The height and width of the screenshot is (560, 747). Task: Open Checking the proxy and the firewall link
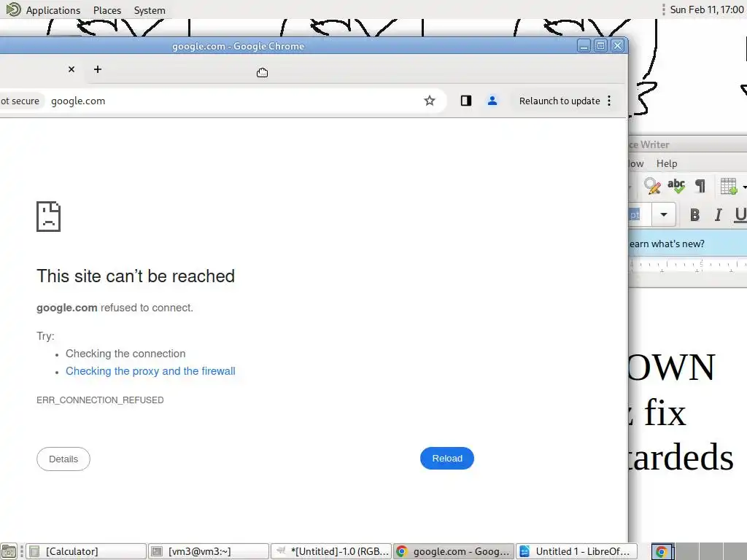point(150,371)
